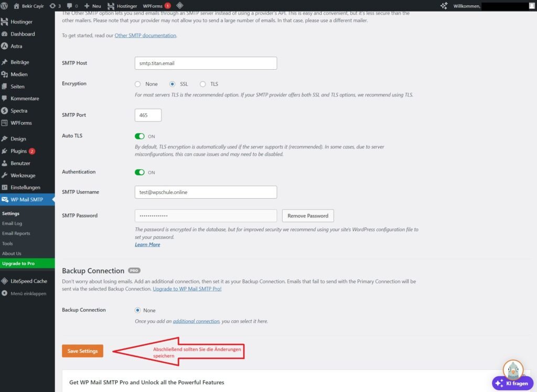Click the Astra logo icon in sidebar
This screenshot has height=392, width=537.
click(x=4, y=46)
